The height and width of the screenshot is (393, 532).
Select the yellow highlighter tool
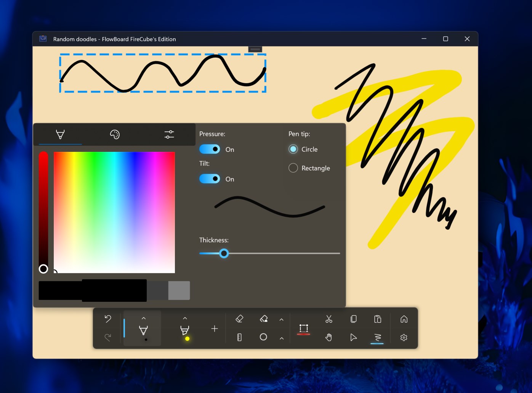click(x=185, y=330)
